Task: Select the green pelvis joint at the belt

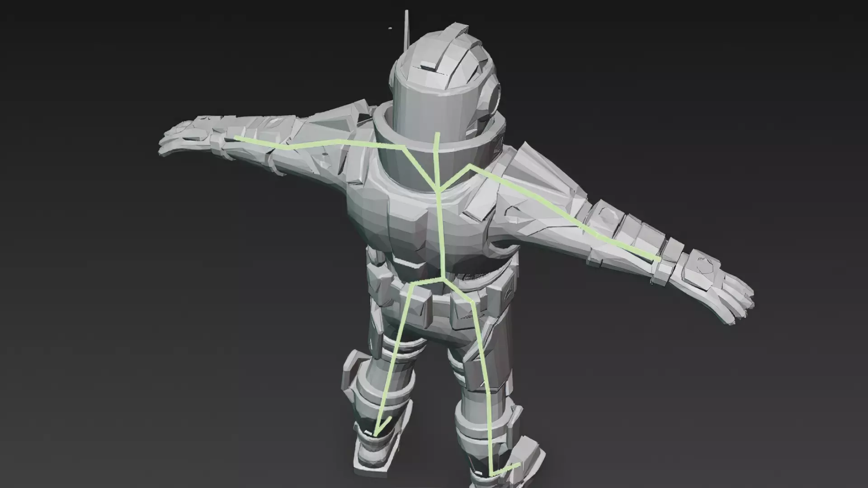Action: 443,279
